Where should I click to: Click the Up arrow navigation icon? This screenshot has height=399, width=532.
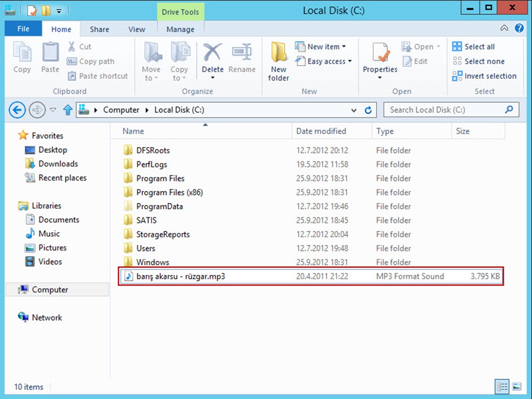68,110
